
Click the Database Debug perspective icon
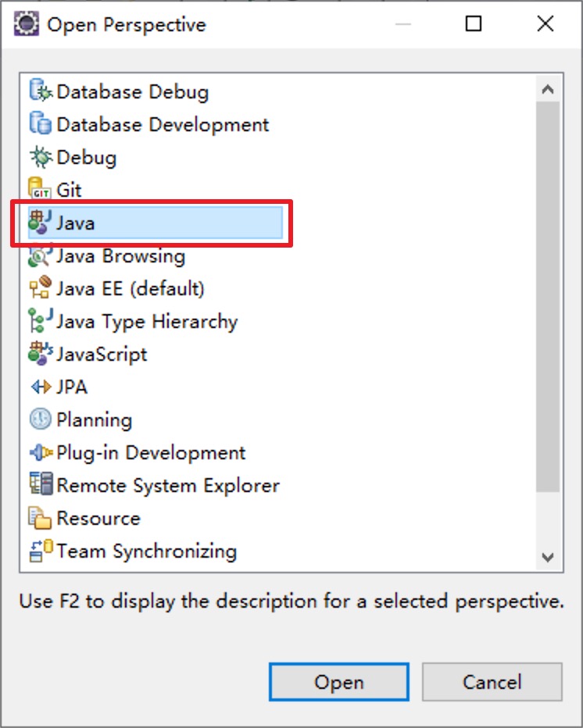point(41,90)
